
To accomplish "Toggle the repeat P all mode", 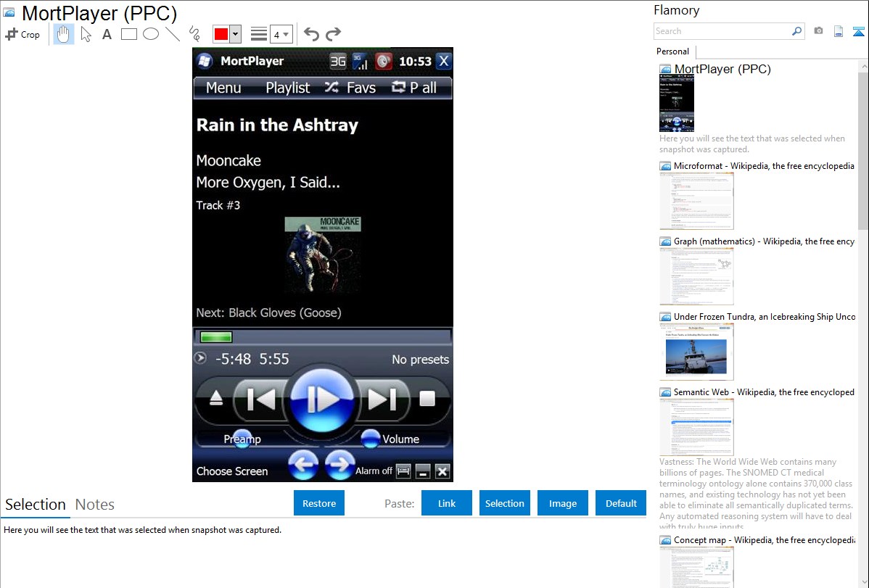I will (414, 88).
